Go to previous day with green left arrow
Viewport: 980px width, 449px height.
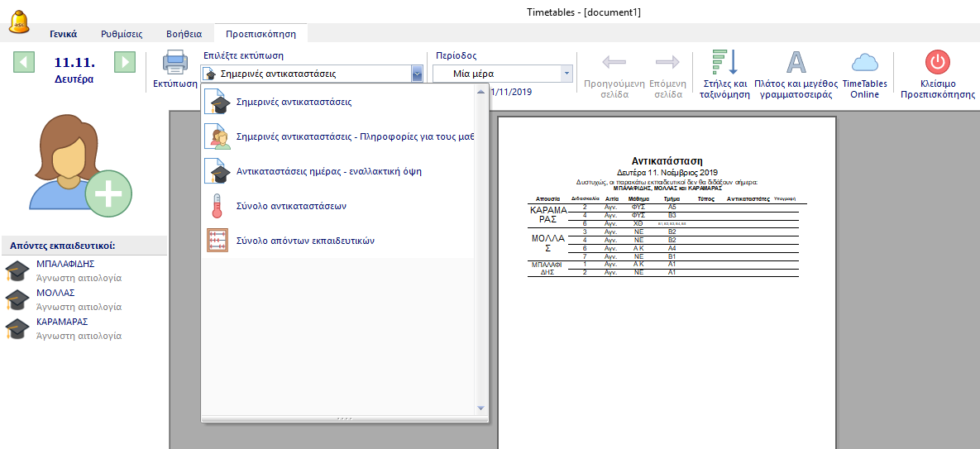24,62
